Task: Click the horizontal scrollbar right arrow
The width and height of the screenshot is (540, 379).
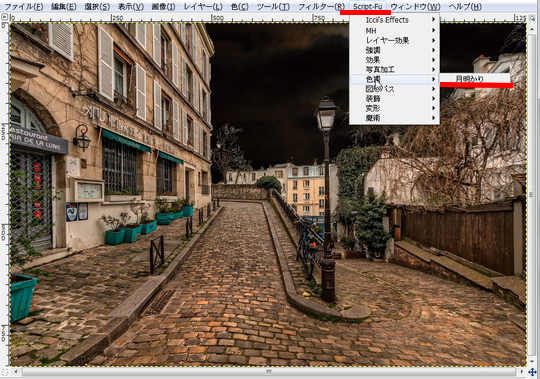Action: pos(522,372)
